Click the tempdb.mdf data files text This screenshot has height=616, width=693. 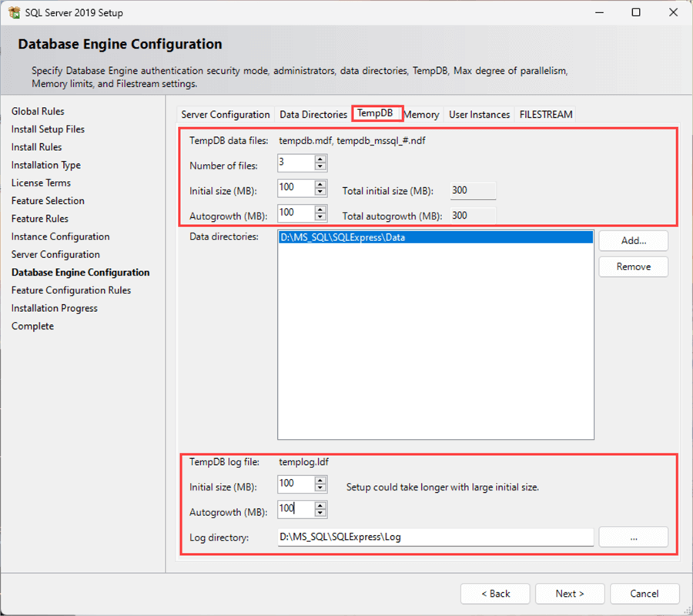352,141
